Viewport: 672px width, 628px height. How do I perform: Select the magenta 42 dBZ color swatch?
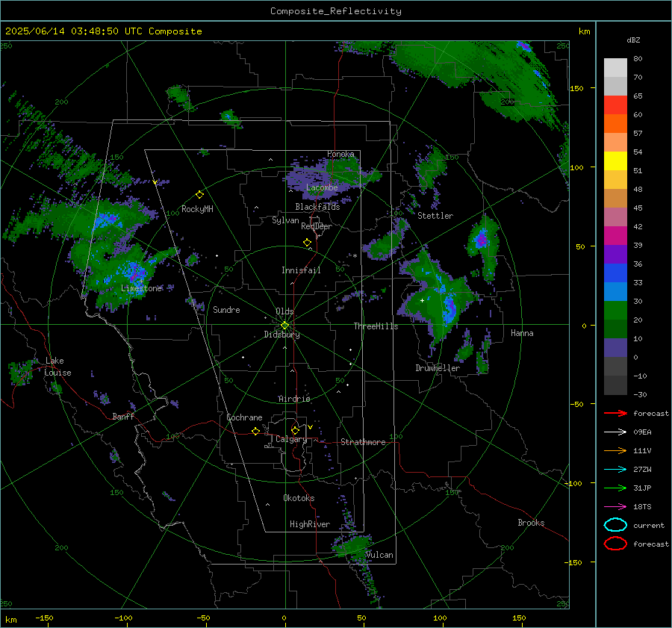coord(615,235)
